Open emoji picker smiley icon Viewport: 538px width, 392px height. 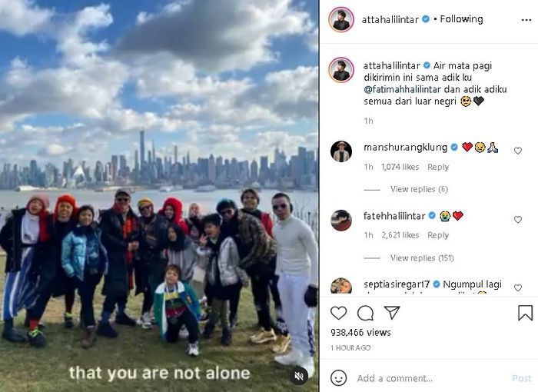(338, 378)
